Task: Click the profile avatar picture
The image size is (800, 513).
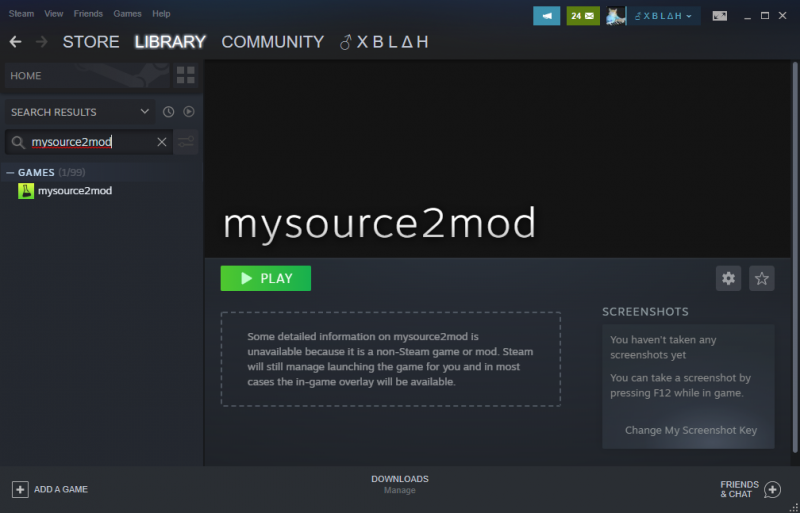Action: coord(616,16)
